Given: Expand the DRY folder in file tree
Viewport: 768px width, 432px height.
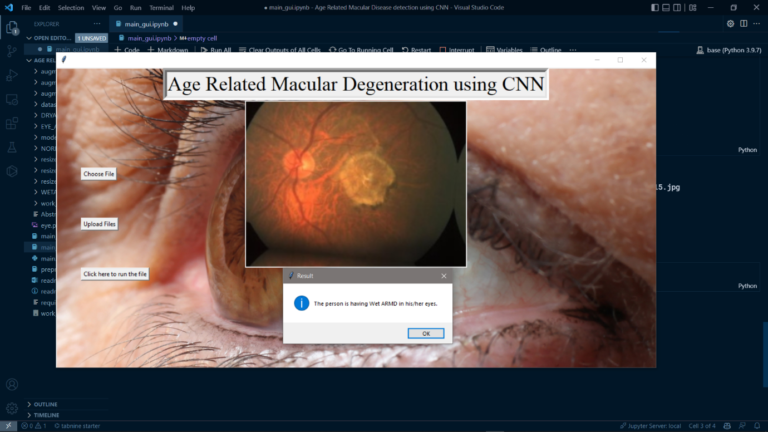Looking at the screenshot, I should point(45,115).
